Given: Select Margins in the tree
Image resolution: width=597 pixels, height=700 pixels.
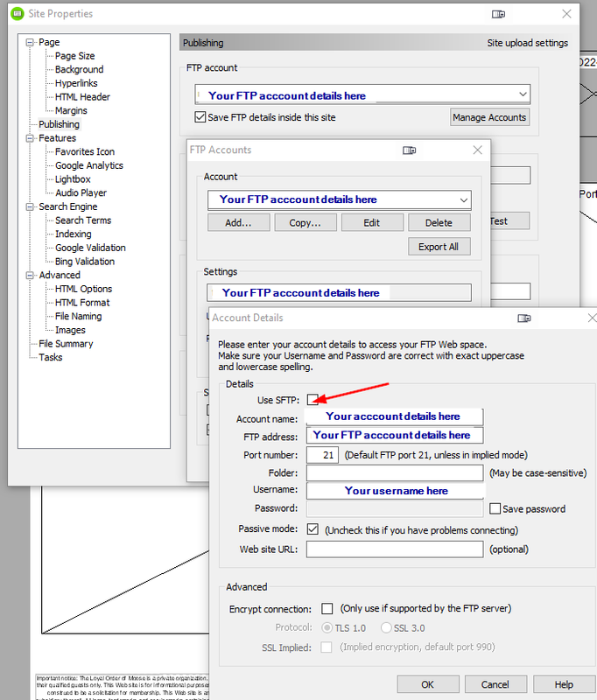Looking at the screenshot, I should pos(71,111).
